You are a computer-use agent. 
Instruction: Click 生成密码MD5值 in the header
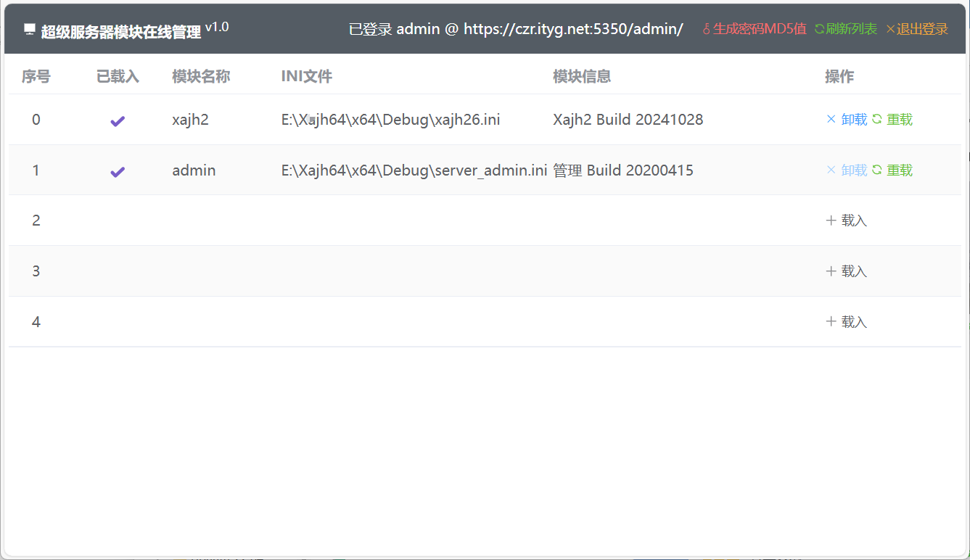click(x=755, y=29)
